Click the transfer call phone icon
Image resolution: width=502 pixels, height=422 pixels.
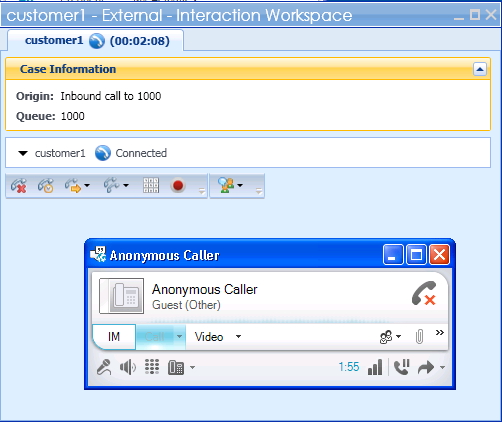point(73,186)
